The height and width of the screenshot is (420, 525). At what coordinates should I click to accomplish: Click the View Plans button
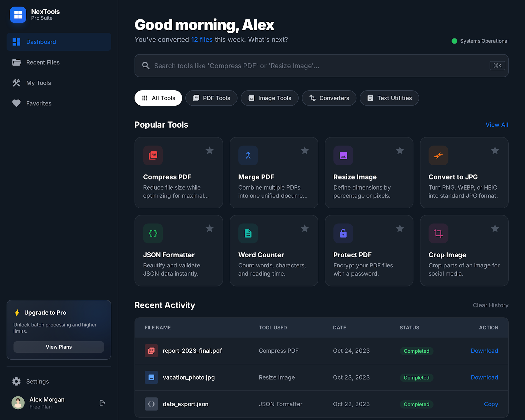[x=59, y=347]
